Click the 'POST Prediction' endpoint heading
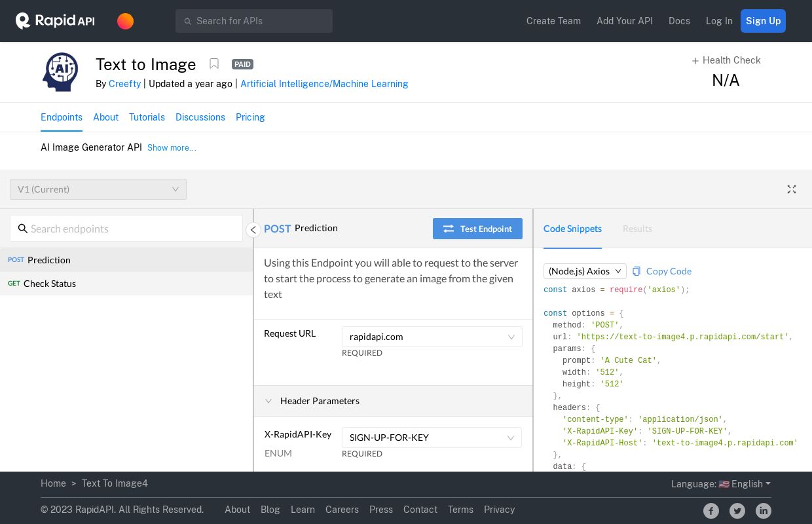The image size is (812, 524). tap(301, 228)
